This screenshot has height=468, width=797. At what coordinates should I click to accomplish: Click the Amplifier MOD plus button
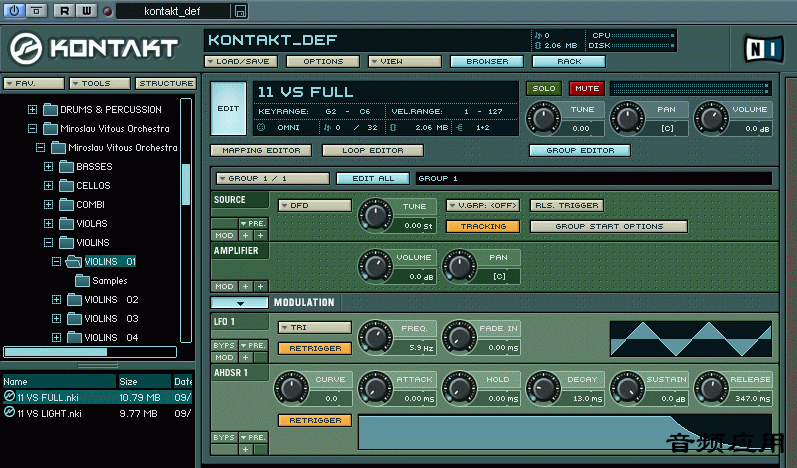246,286
